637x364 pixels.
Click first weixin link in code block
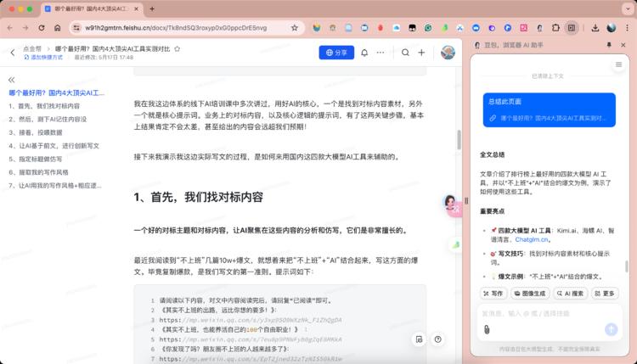pyautogui.click(x=251, y=320)
